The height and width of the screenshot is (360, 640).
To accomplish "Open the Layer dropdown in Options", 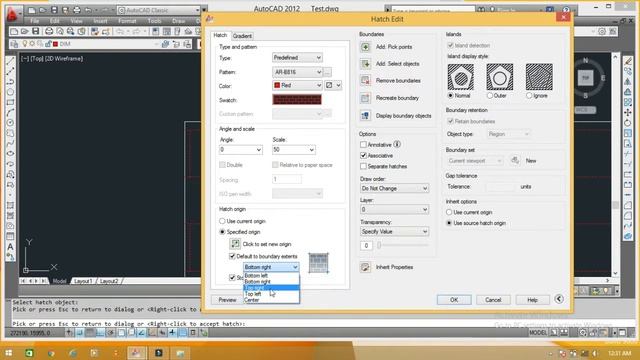I will pyautogui.click(x=394, y=209).
